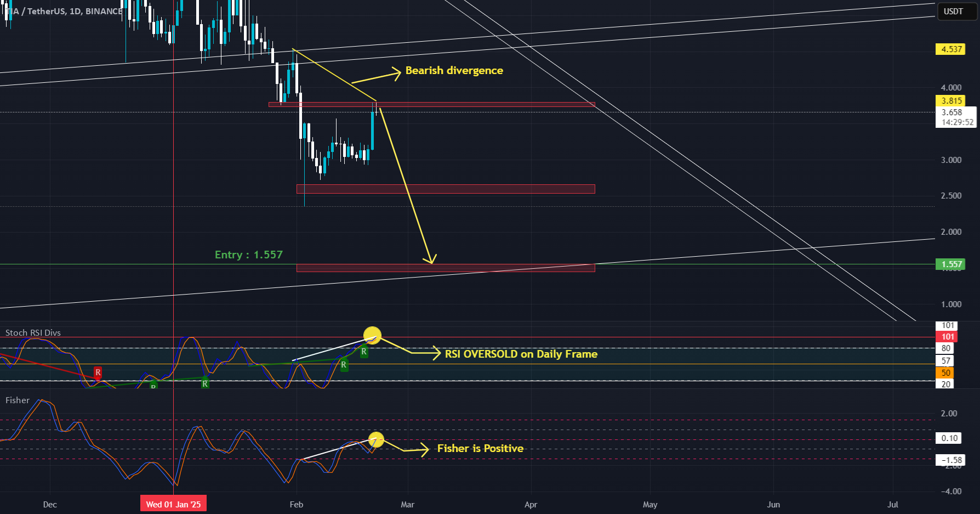Click the Entry : 1.557 text label
980x514 pixels.
pyautogui.click(x=249, y=255)
